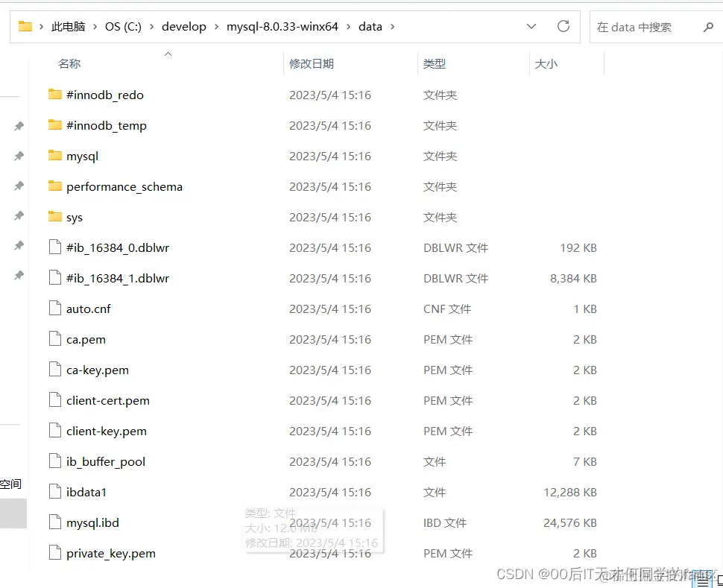Viewport: 723px width, 588px height.
Task: Open the #innodb_temp folder icon
Action: pos(55,125)
